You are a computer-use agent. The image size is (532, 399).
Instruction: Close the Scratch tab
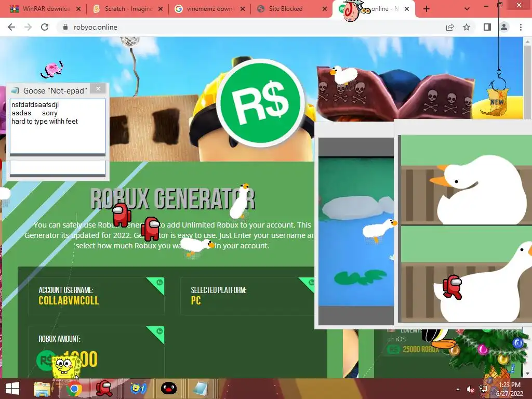(161, 9)
